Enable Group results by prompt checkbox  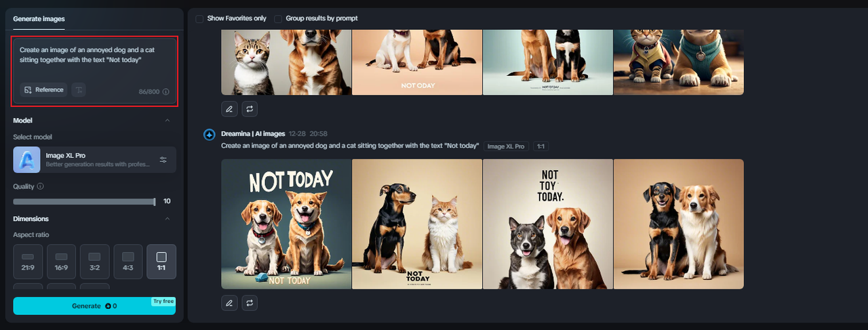pos(278,19)
